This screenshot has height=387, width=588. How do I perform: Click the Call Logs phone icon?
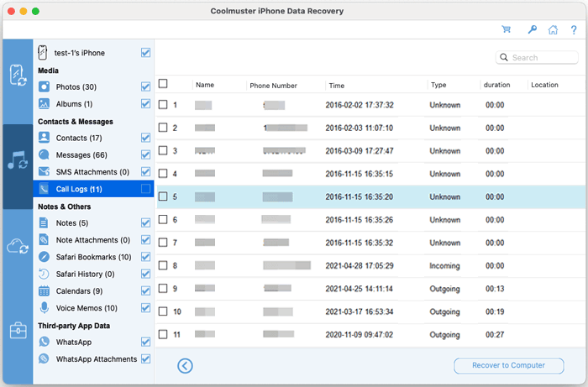[44, 189]
